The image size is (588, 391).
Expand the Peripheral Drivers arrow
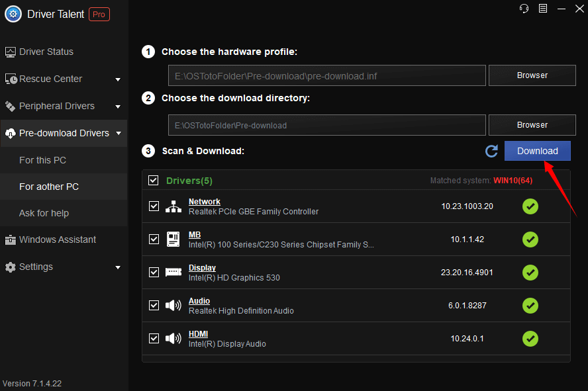[x=118, y=107]
